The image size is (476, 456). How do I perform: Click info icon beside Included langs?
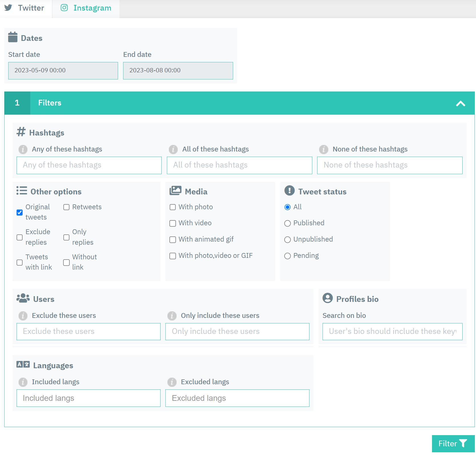pyautogui.click(x=23, y=382)
